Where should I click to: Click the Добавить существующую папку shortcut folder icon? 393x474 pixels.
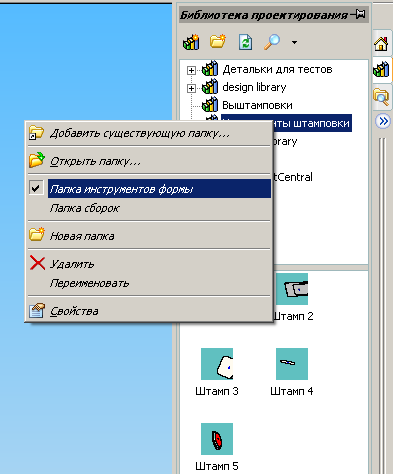pos(37,132)
